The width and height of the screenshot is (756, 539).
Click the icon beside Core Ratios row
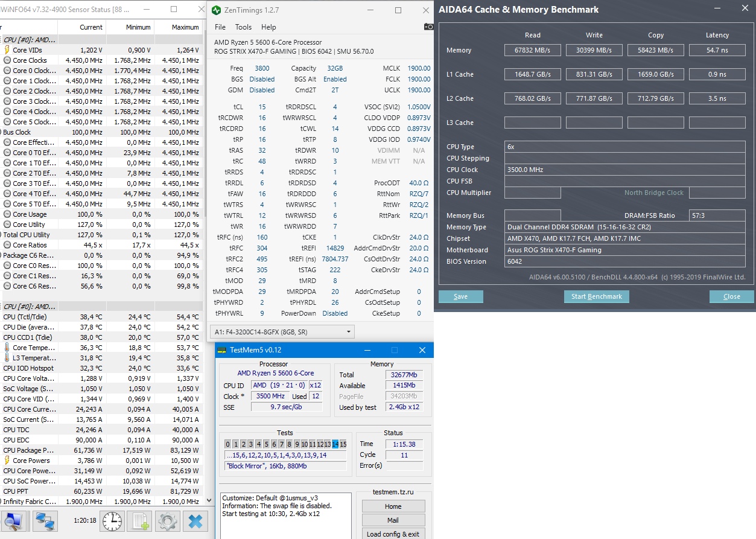[x=7, y=245]
